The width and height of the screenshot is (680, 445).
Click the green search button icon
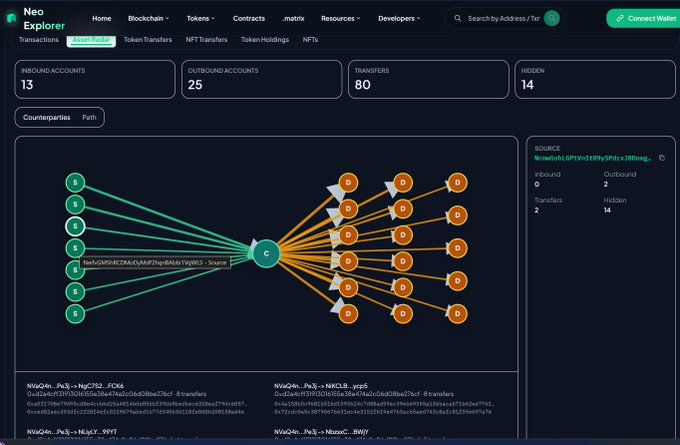pos(552,18)
